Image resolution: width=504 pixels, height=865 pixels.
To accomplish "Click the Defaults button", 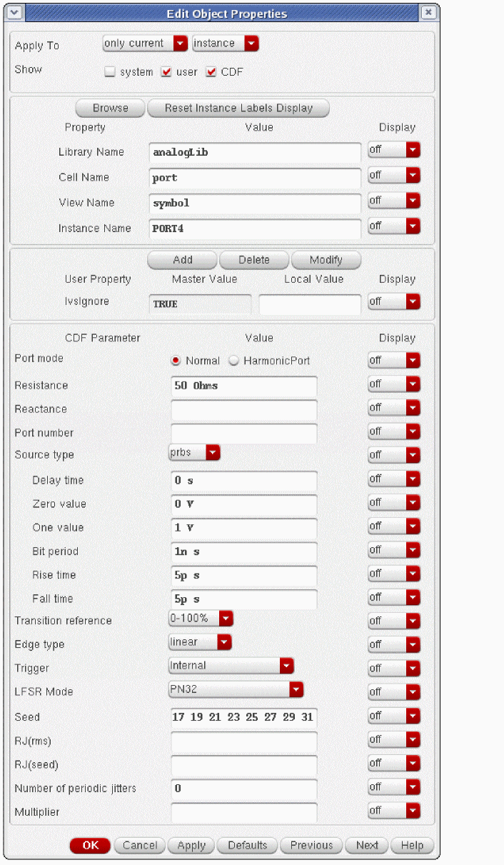I will click(x=247, y=846).
